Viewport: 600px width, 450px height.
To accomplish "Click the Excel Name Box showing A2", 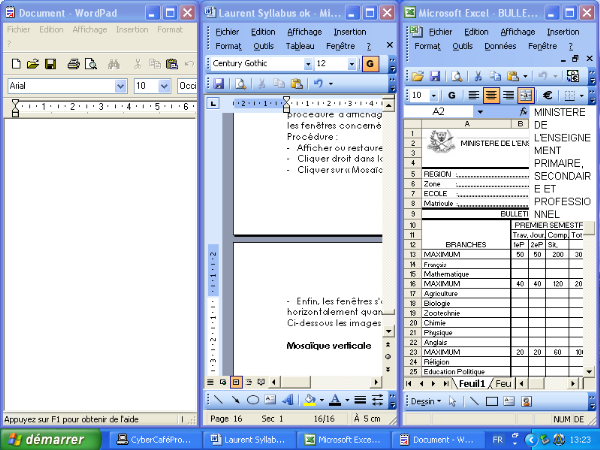I will (x=438, y=112).
